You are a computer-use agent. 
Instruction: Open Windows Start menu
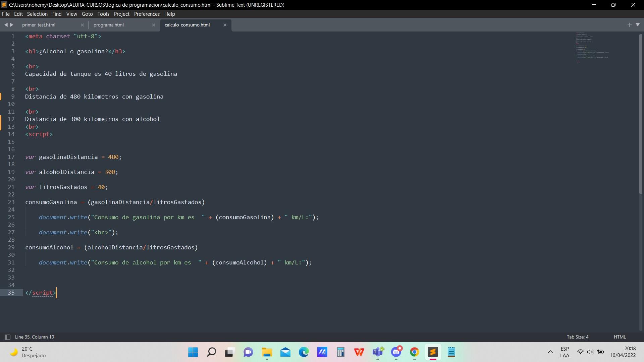[x=193, y=352]
